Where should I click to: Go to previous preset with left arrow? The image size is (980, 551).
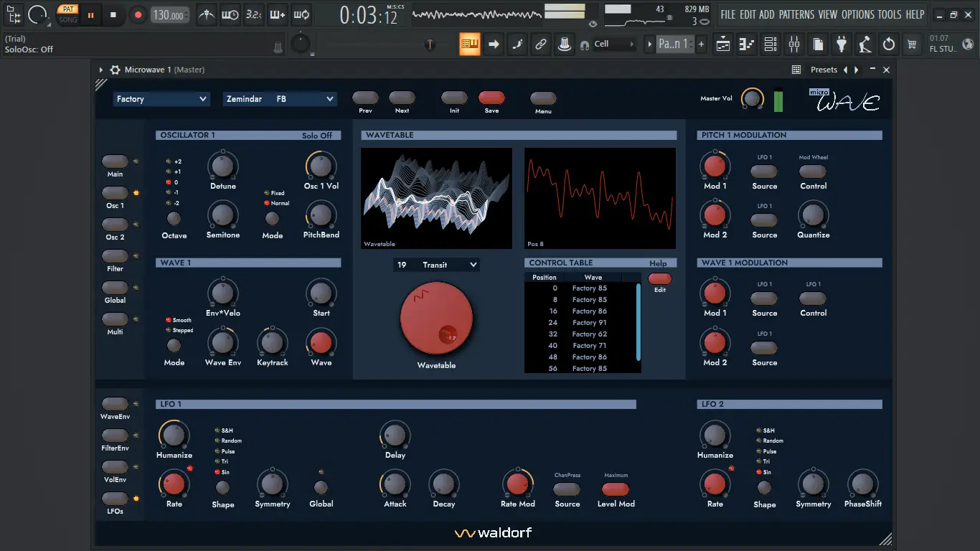click(x=845, y=70)
